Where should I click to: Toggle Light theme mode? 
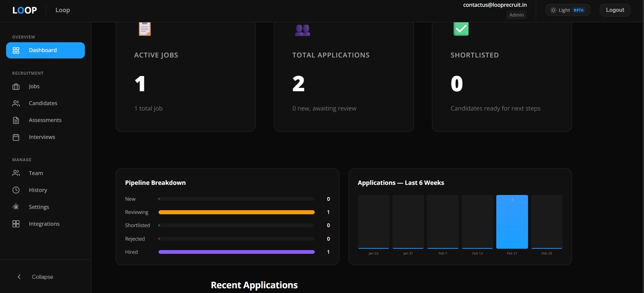coord(567,10)
